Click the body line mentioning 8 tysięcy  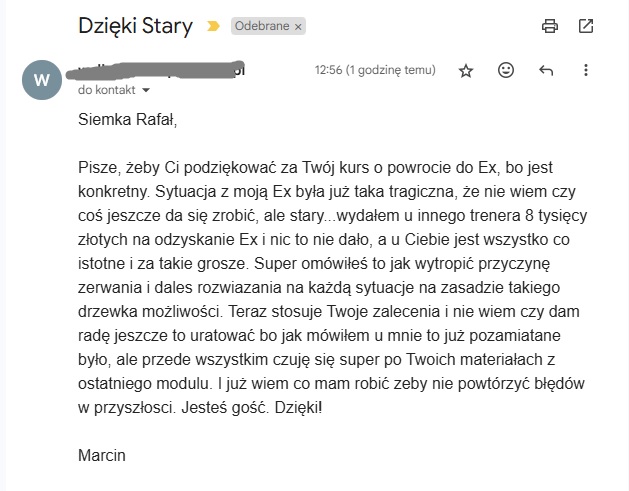[x=333, y=216]
